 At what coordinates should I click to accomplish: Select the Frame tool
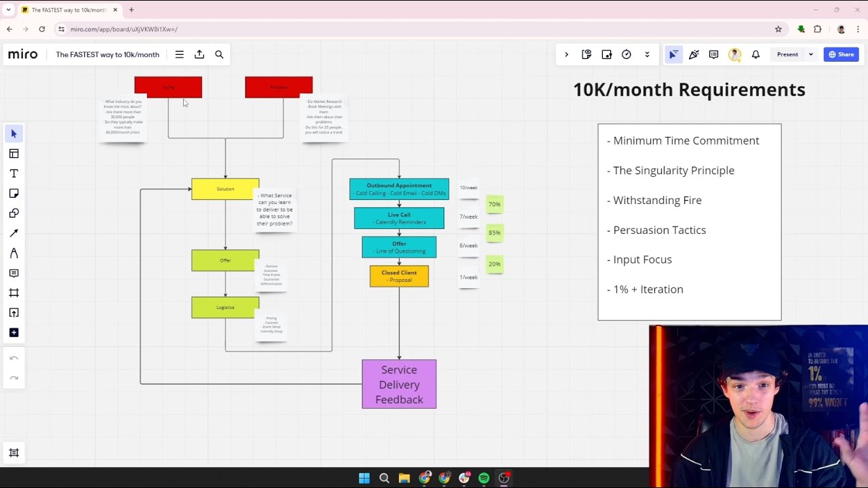point(14,293)
